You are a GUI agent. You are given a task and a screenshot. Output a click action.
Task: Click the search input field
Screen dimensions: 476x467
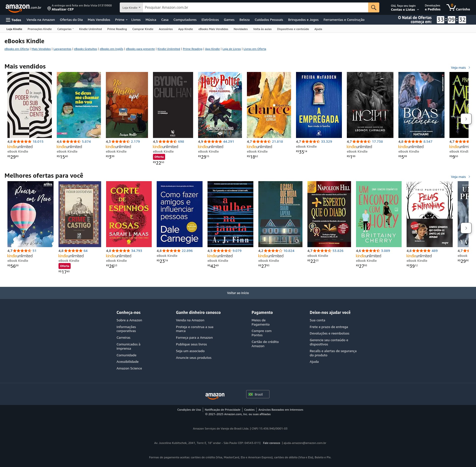tap(255, 7)
